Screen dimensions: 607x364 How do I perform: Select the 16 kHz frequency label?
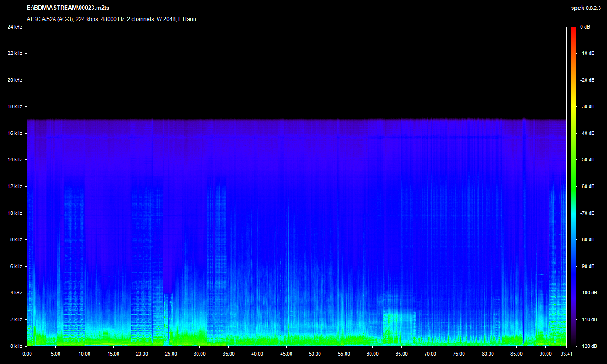point(15,134)
